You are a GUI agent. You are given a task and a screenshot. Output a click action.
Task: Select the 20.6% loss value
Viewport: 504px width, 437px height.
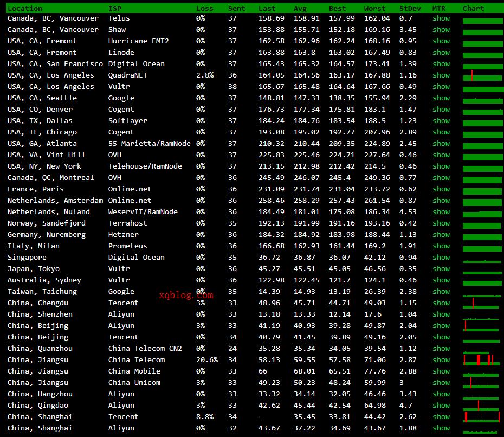pos(207,360)
